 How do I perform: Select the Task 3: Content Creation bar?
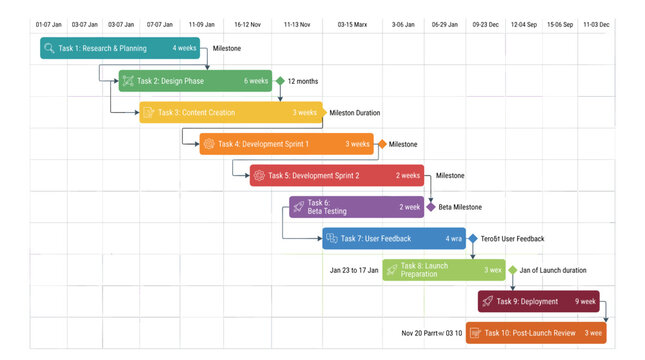coord(231,112)
